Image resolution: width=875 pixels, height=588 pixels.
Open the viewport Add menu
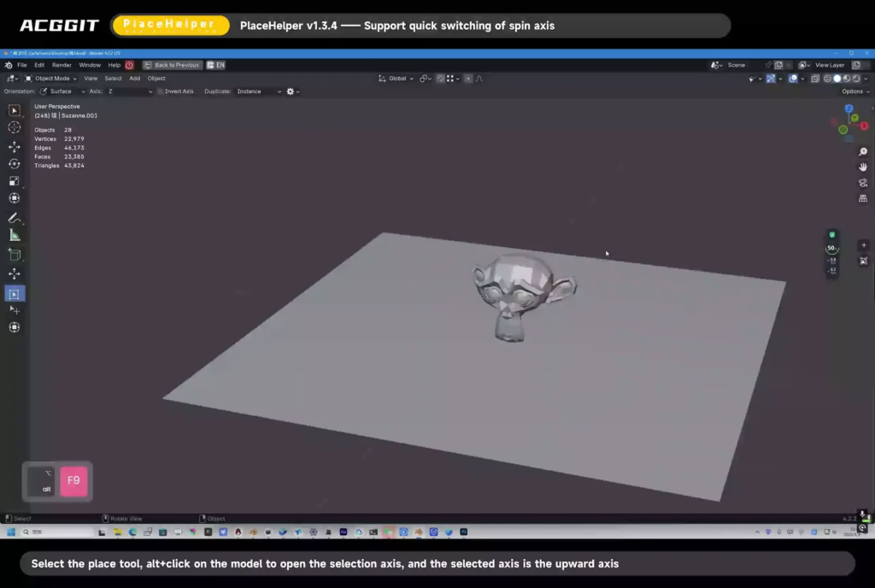coord(134,79)
